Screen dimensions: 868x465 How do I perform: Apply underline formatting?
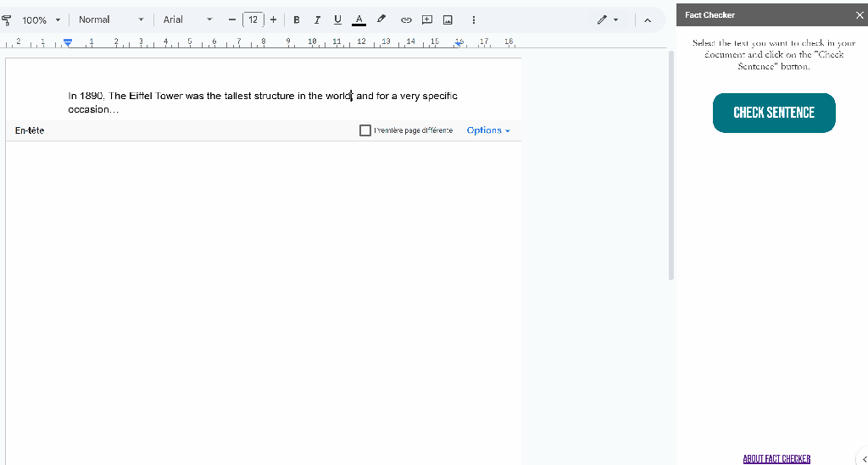pyautogui.click(x=337, y=19)
